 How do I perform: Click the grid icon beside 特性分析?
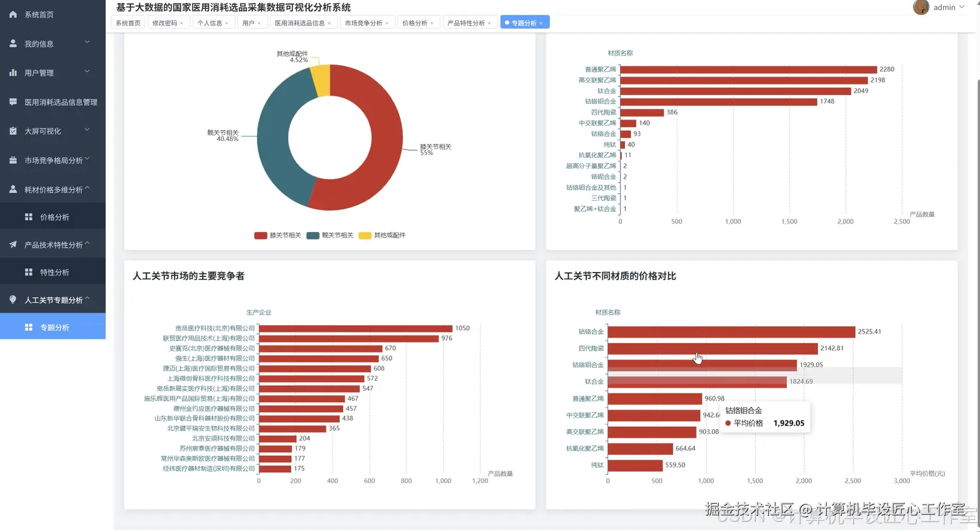[29, 272]
